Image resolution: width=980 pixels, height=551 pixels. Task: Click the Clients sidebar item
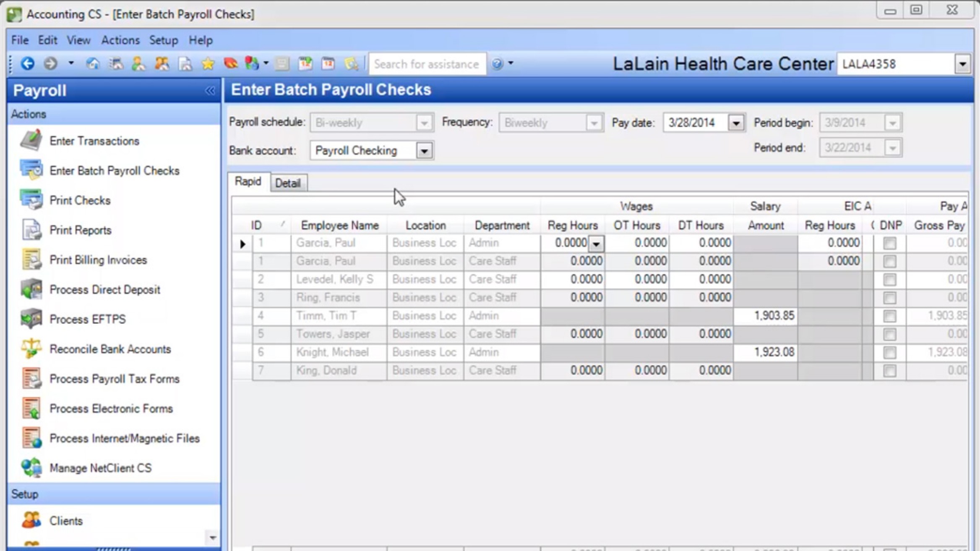click(65, 520)
